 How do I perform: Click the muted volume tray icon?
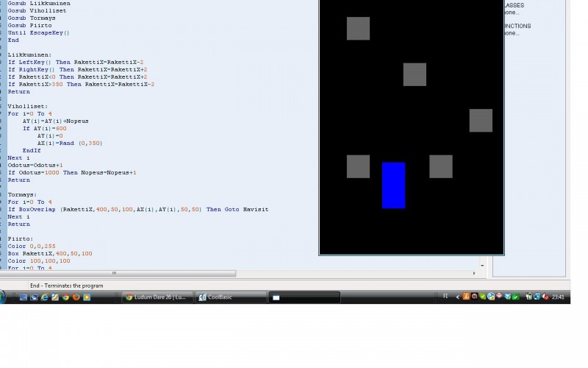click(545, 297)
